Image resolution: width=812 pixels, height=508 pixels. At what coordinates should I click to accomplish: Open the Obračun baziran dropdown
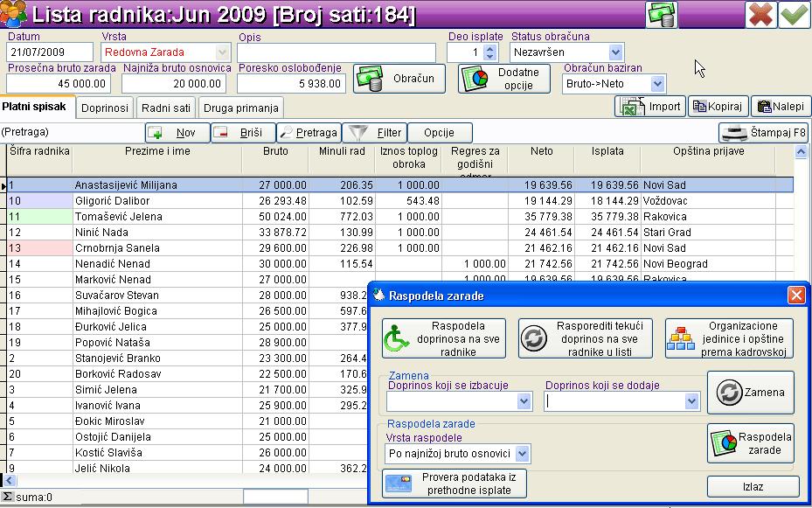(657, 84)
